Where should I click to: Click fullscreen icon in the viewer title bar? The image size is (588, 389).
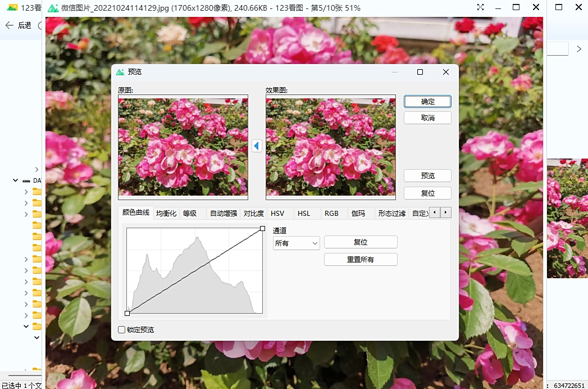pos(481,7)
